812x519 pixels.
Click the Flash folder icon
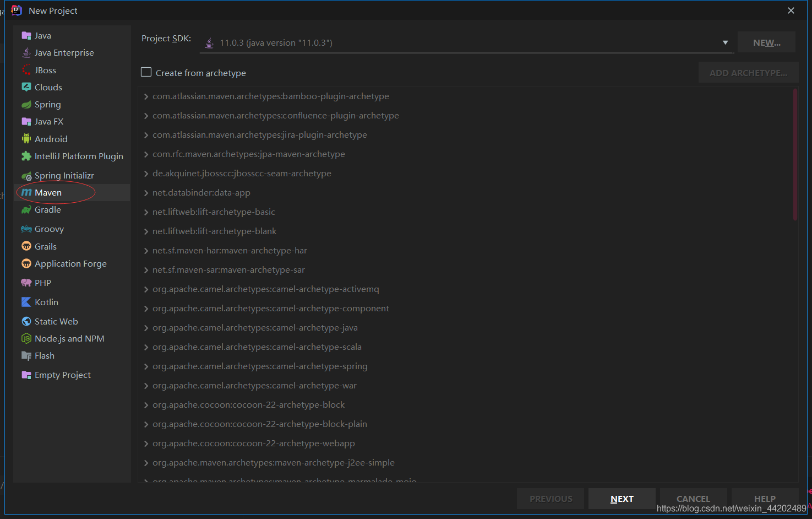click(26, 356)
